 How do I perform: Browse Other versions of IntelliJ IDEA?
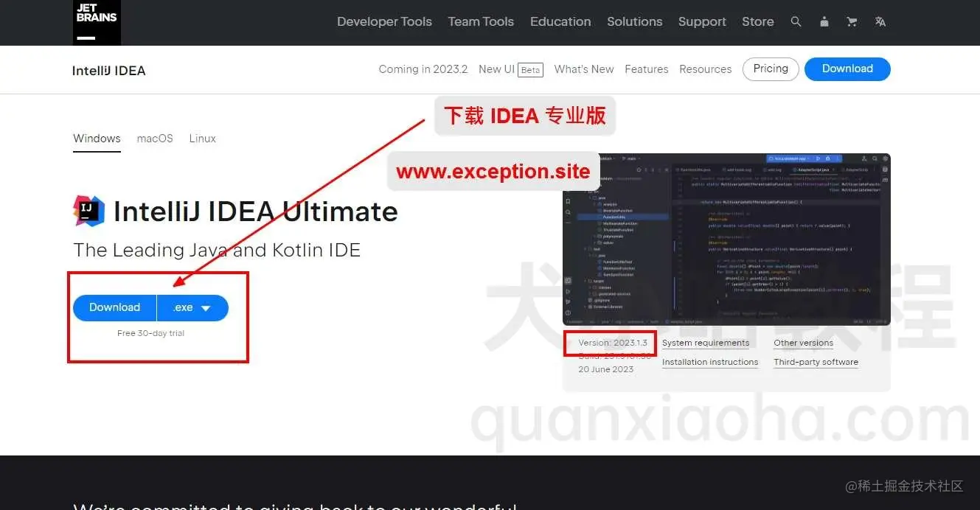click(x=803, y=342)
